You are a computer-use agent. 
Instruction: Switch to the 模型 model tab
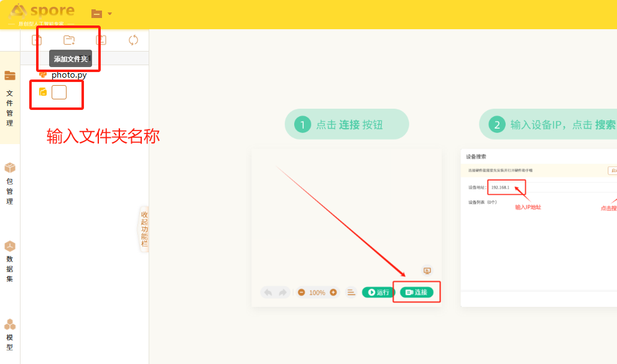pos(10,334)
